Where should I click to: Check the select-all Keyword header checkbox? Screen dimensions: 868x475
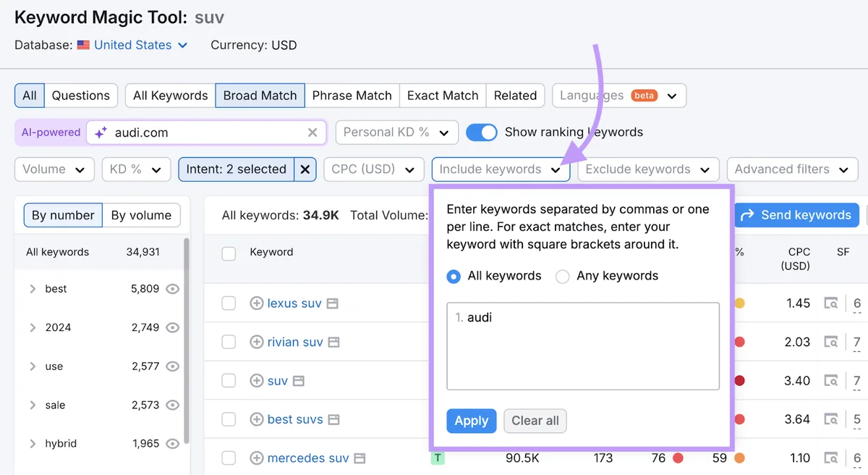[229, 253]
